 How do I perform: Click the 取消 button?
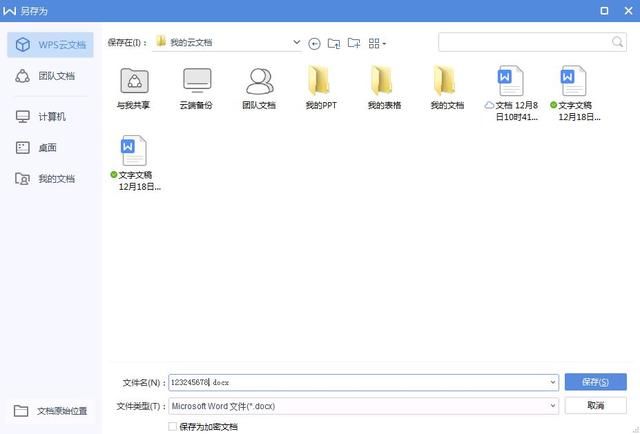tap(596, 405)
